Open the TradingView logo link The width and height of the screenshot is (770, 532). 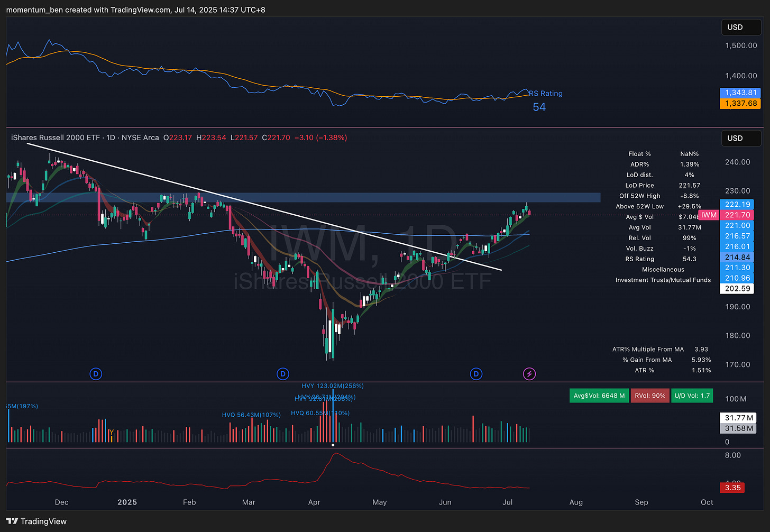coord(36,521)
